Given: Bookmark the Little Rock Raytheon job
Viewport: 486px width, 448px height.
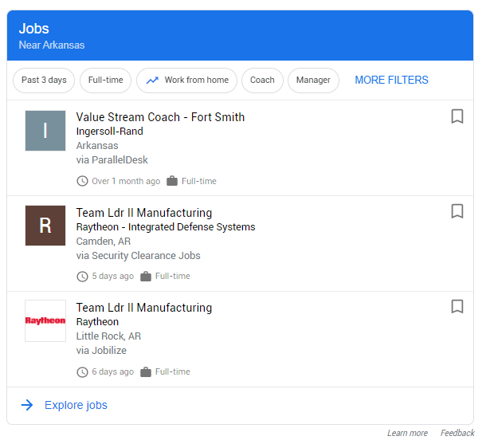Looking at the screenshot, I should pos(457,306).
